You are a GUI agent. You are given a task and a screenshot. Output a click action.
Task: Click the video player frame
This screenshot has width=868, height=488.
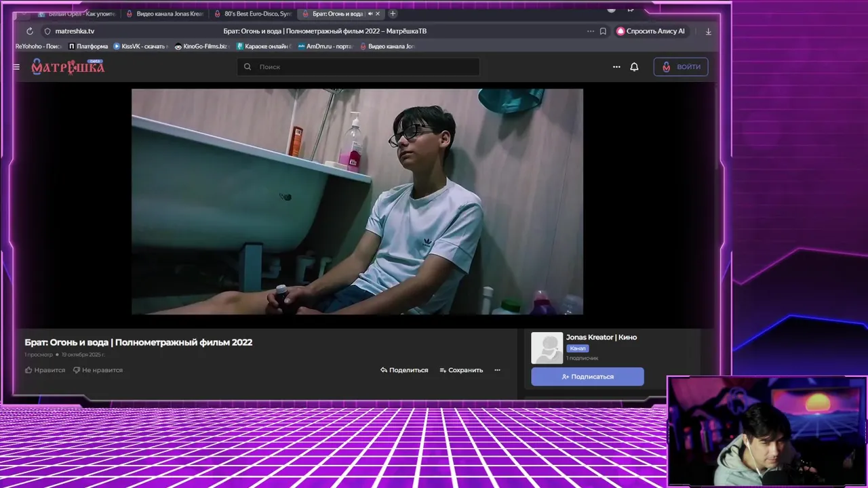pos(357,202)
